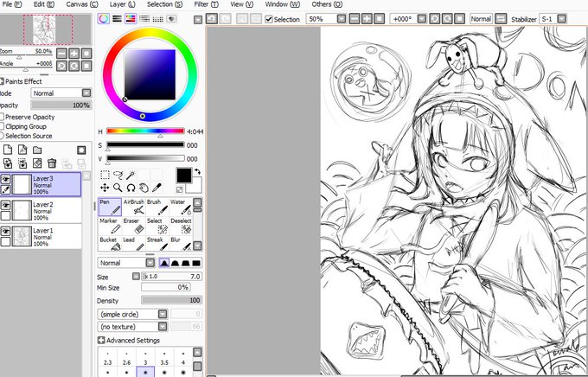Hide Layer2 using its eye icon
The width and height of the screenshot is (588, 377).
tap(5, 205)
